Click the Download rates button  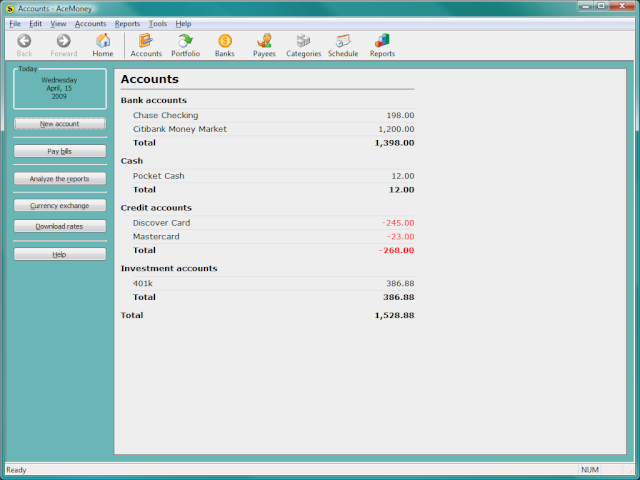(60, 226)
